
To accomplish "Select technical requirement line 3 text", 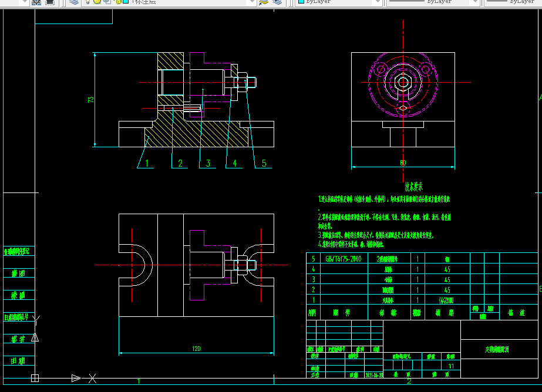I will 375,235.
